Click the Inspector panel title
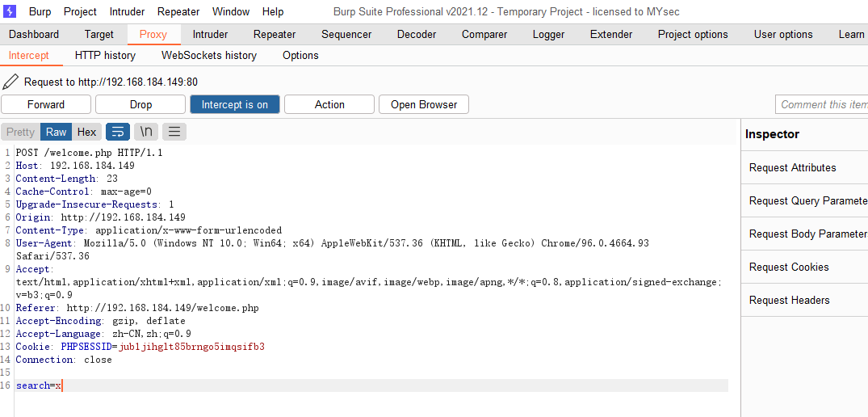This screenshot has height=417, width=868. click(x=772, y=134)
